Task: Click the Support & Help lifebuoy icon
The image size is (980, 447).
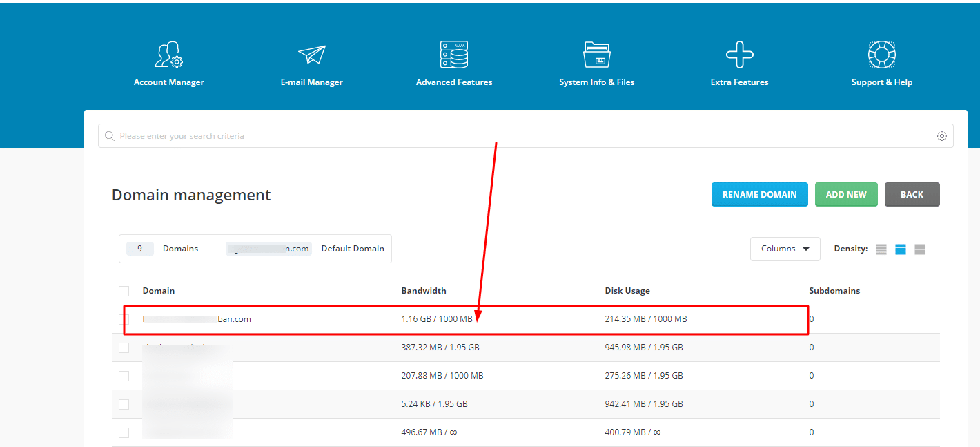Action: (881, 55)
